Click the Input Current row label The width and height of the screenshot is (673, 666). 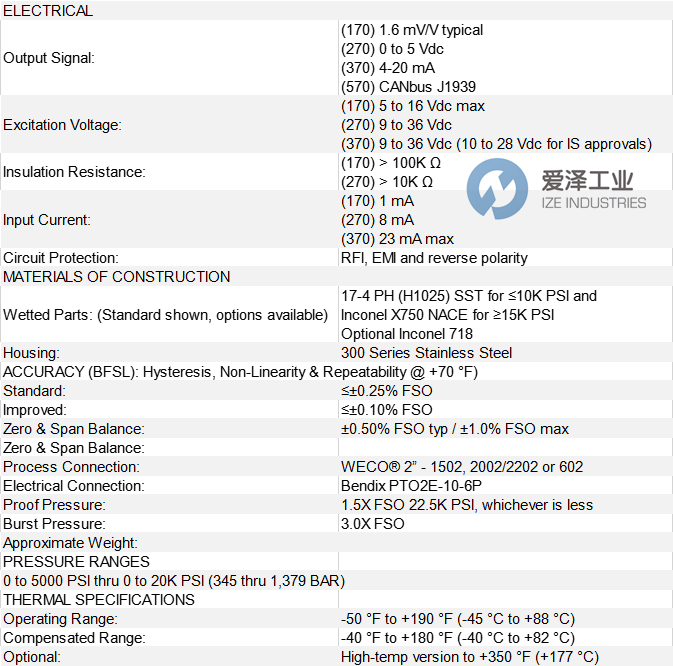point(47,220)
